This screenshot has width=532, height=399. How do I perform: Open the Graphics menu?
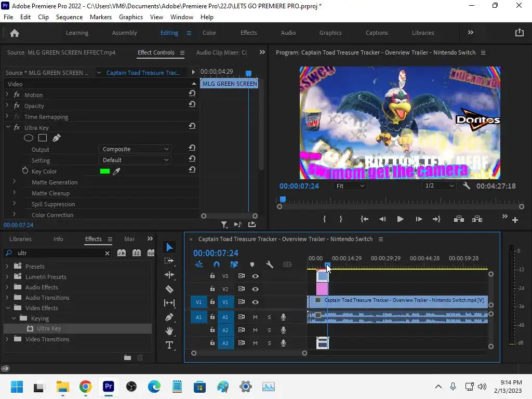coord(131,17)
